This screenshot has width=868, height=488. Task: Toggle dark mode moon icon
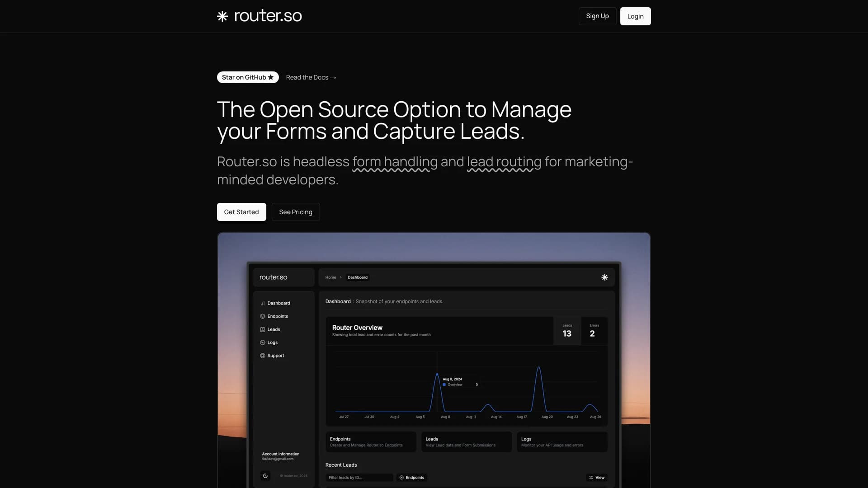click(265, 475)
